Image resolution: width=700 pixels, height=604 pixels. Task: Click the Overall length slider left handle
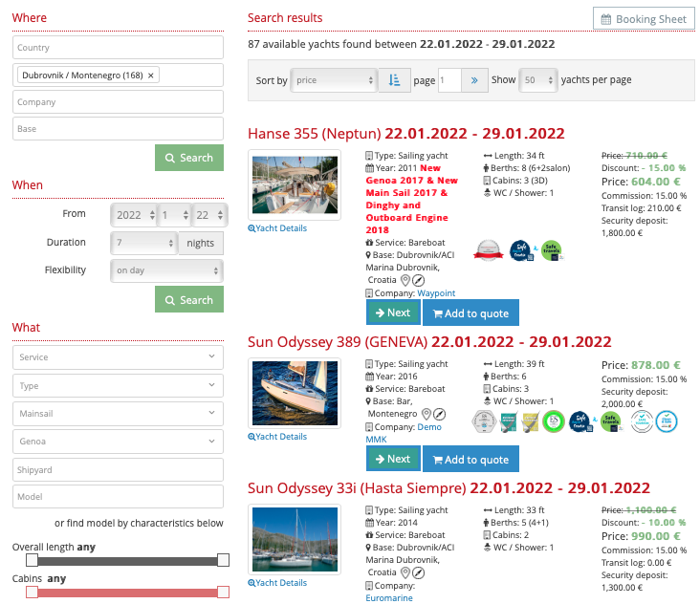tap(32, 560)
